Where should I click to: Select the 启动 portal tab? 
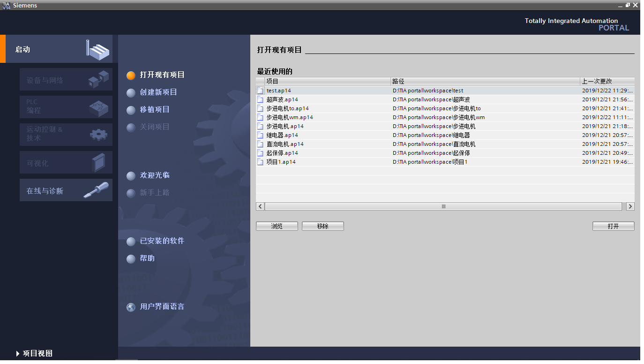point(56,49)
